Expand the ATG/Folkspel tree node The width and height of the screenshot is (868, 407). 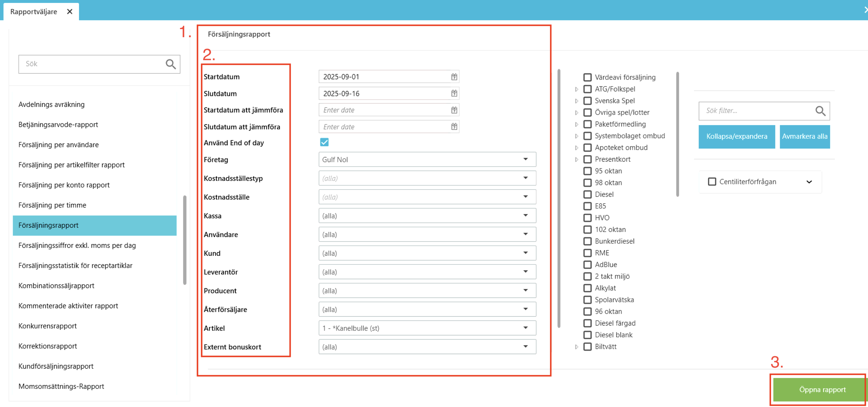point(577,89)
